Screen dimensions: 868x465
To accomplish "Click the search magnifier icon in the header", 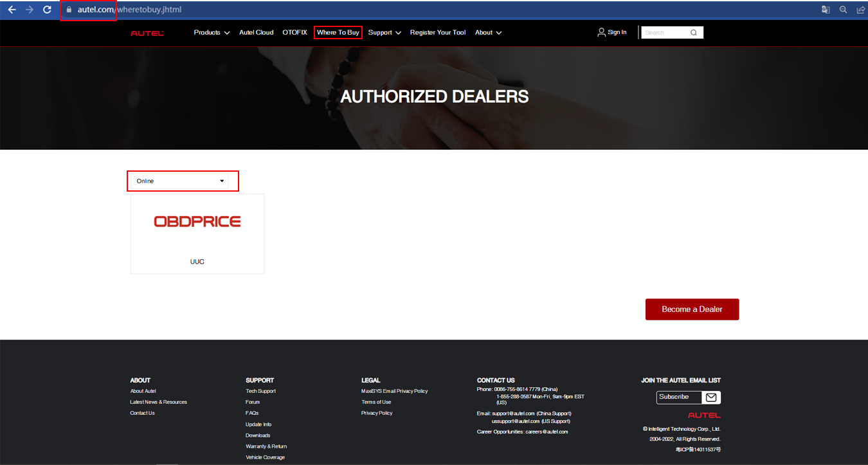I will (694, 32).
